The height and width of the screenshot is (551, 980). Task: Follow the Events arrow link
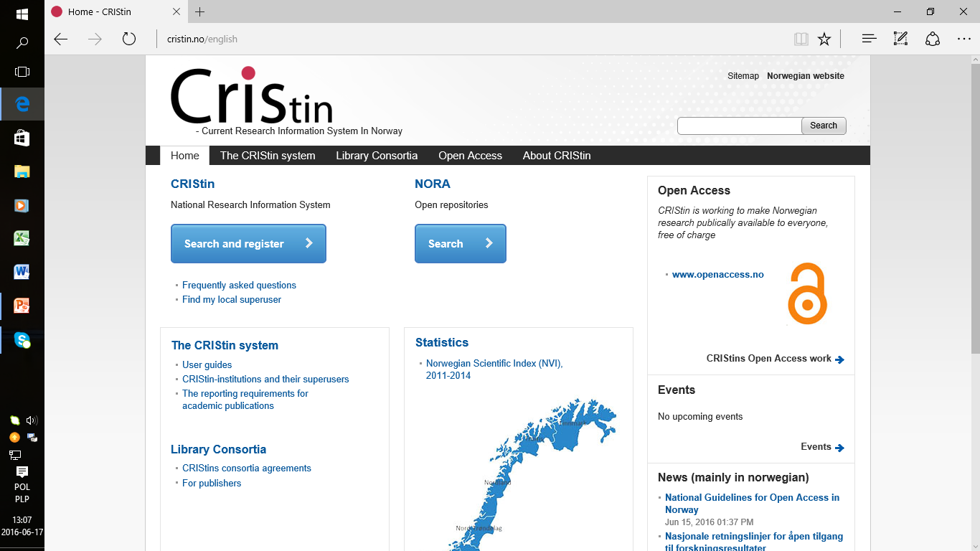pos(822,447)
